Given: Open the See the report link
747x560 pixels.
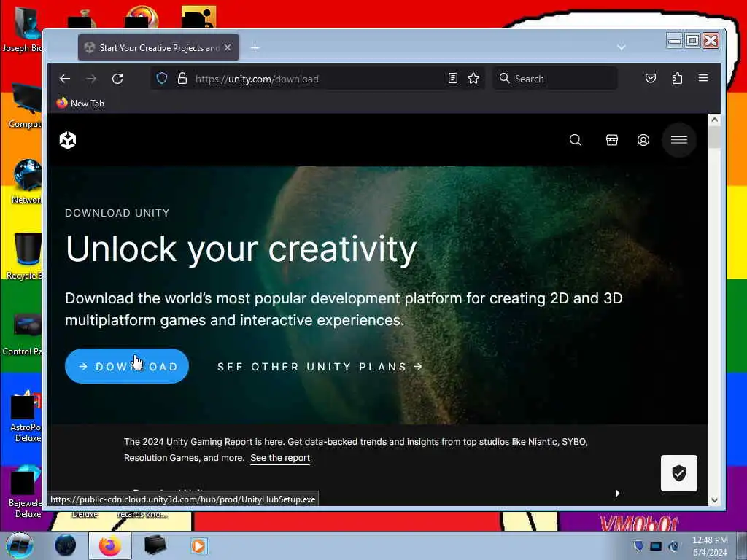Looking at the screenshot, I should 280,458.
